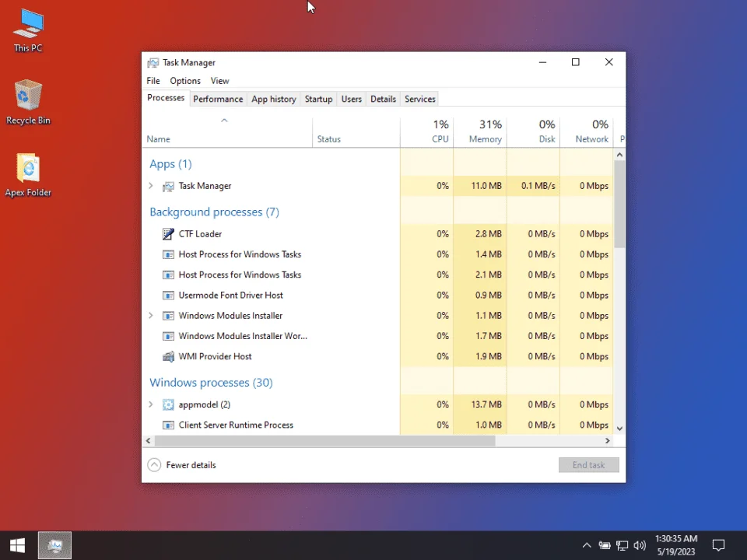Open the Options menu
Viewport: 747px width, 560px height.
185,81
